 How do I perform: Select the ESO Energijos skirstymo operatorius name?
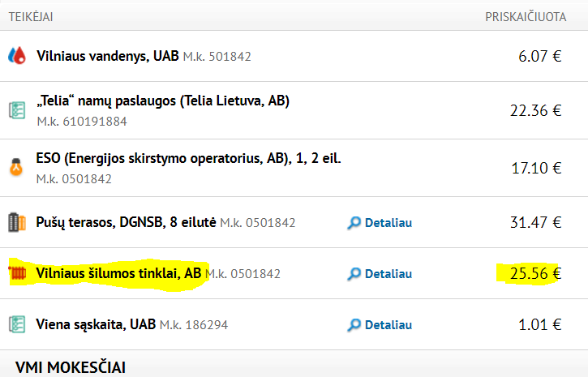click(189, 158)
